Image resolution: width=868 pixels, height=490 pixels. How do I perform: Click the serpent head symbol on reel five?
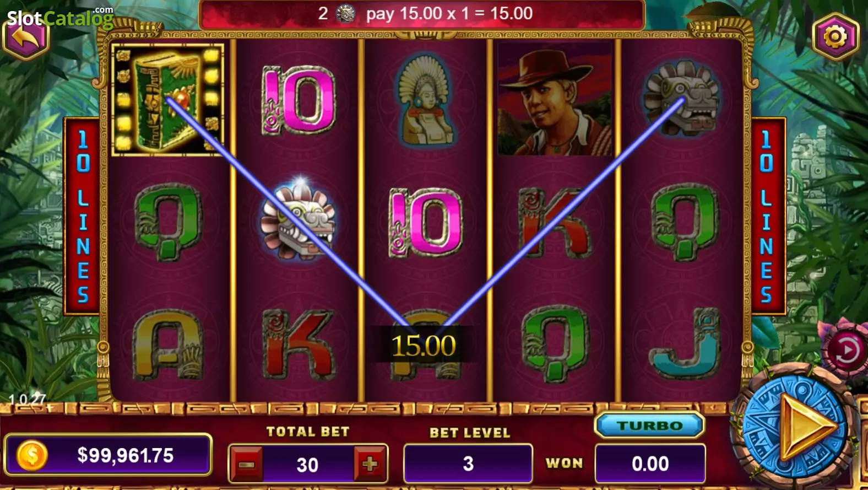(x=683, y=98)
